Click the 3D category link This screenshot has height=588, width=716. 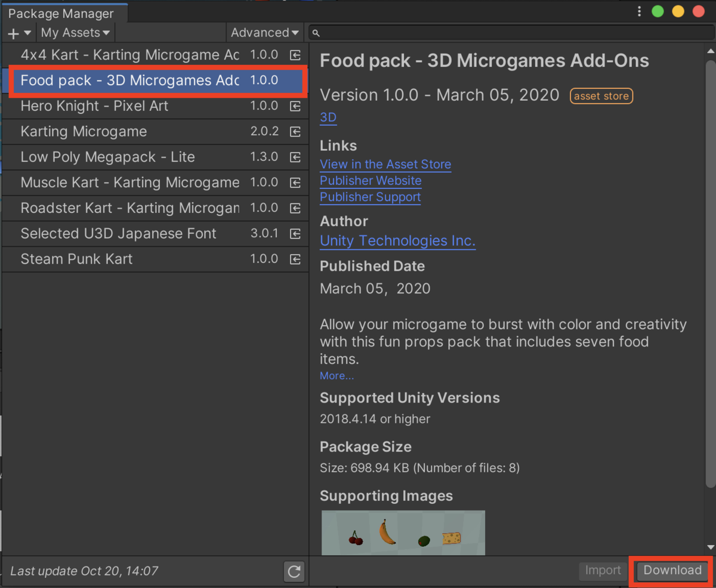coord(328,117)
